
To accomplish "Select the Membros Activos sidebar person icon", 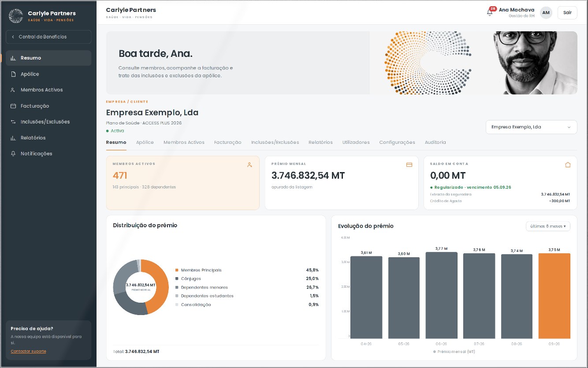I will click(x=13, y=90).
